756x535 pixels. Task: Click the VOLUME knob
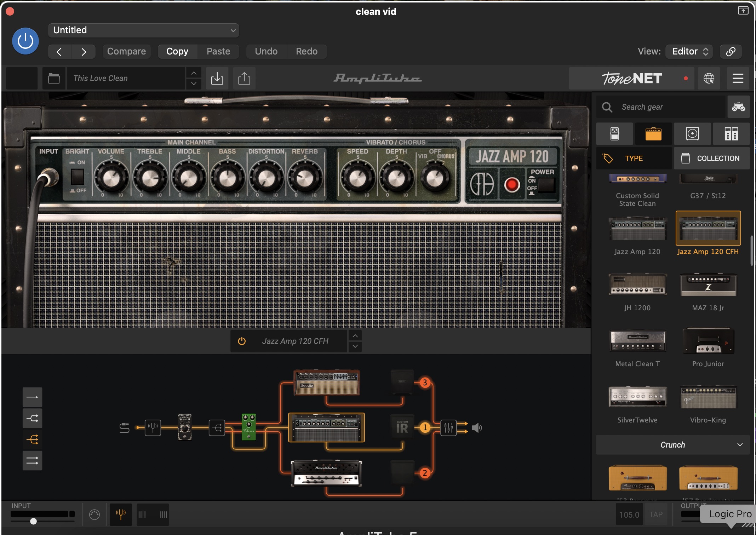coord(111,178)
